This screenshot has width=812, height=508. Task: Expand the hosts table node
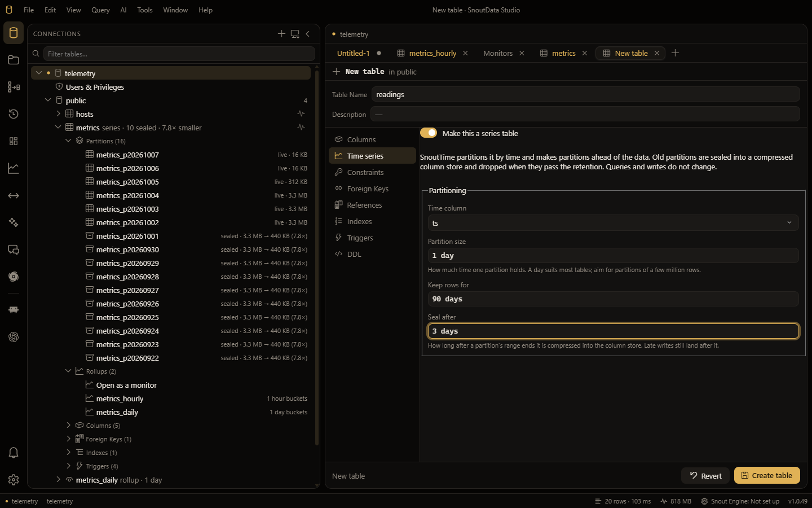(58, 114)
